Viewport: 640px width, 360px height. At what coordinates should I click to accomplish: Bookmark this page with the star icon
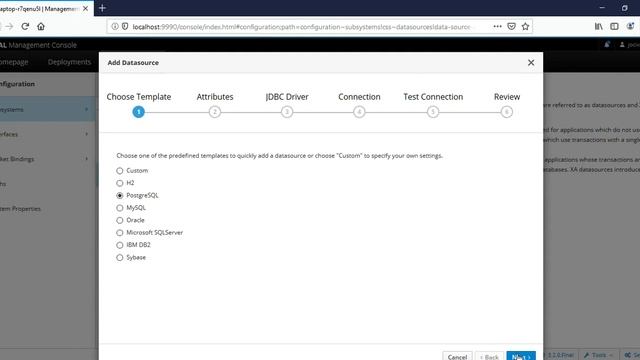click(525, 27)
